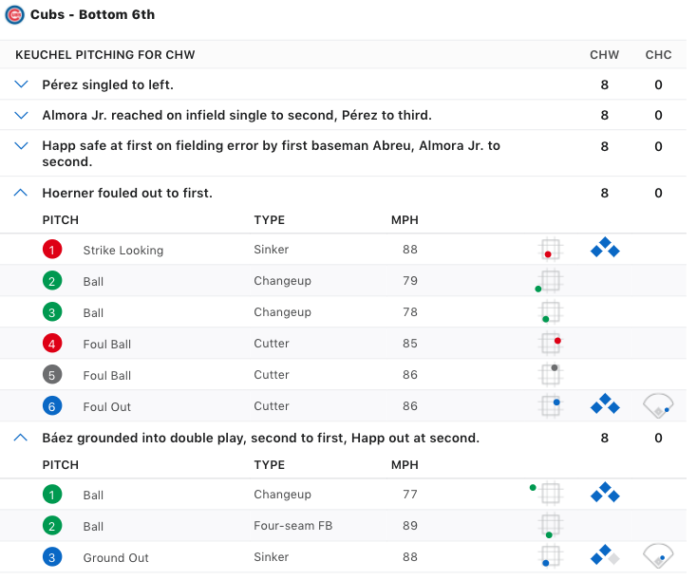This screenshot has width=697, height=580.
Task: Collapse the Hoerner fouled out play
Action: 22,193
